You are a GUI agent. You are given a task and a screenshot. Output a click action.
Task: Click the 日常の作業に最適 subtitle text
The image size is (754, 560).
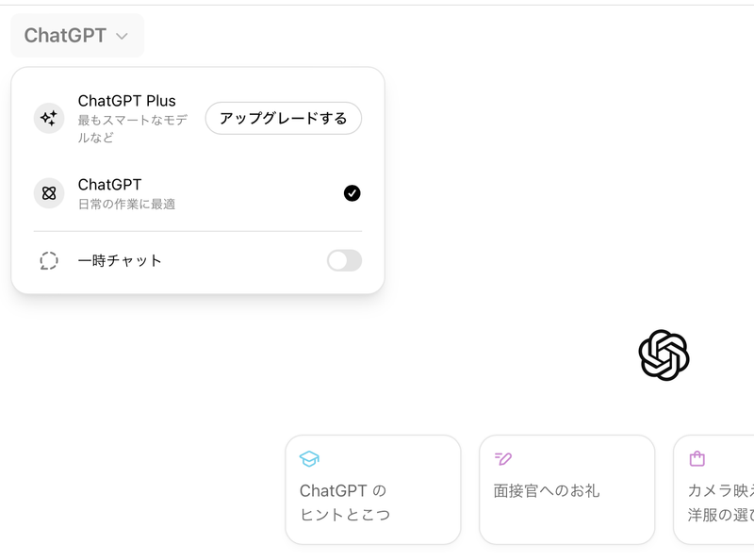[x=126, y=204]
